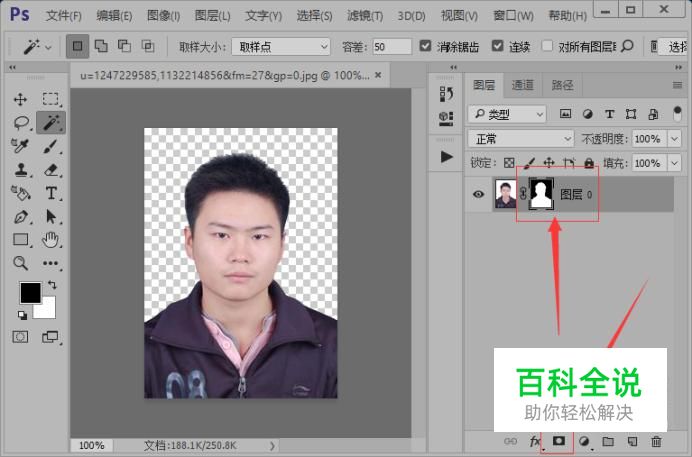692x457 pixels.
Task: Open the 文件(F) menu
Action: [64, 16]
